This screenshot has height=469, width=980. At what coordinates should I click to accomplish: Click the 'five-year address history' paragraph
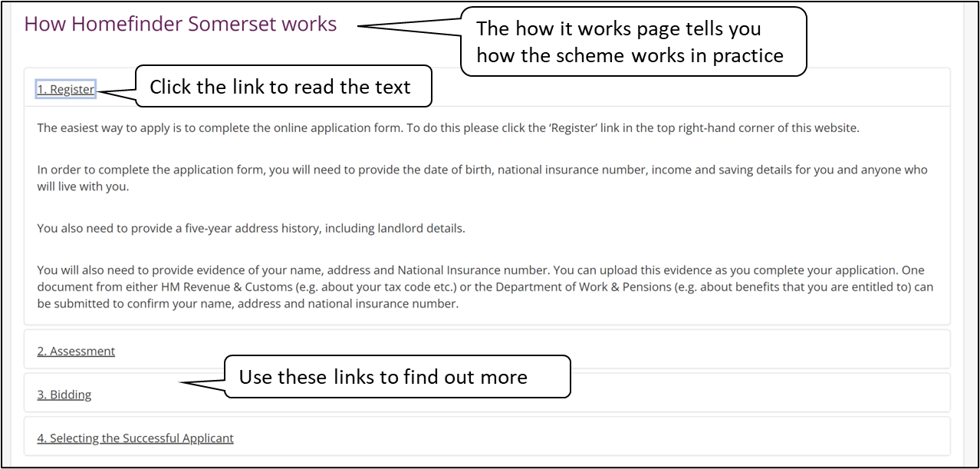pyautogui.click(x=251, y=228)
